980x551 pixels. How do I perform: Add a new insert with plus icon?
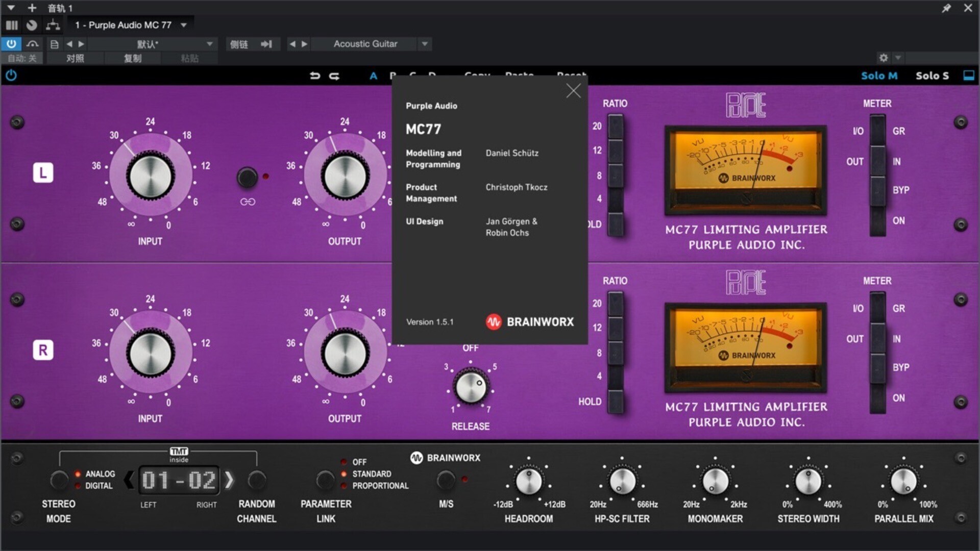(32, 8)
